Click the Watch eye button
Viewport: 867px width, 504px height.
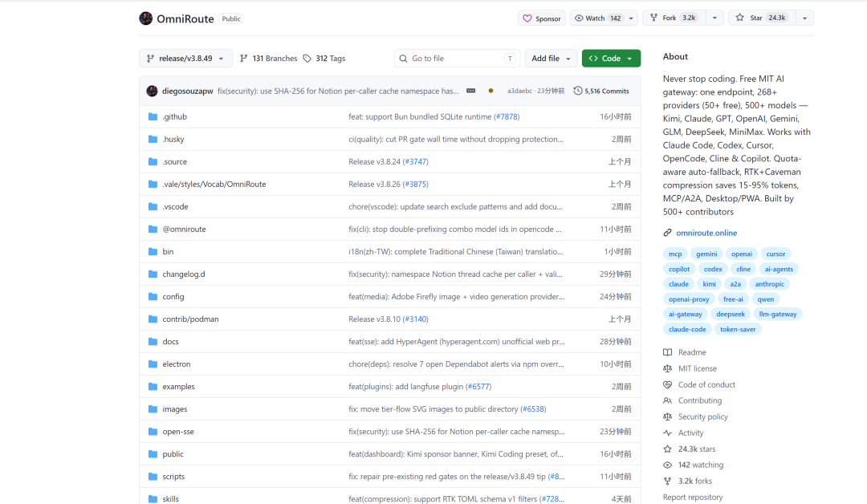click(x=598, y=18)
